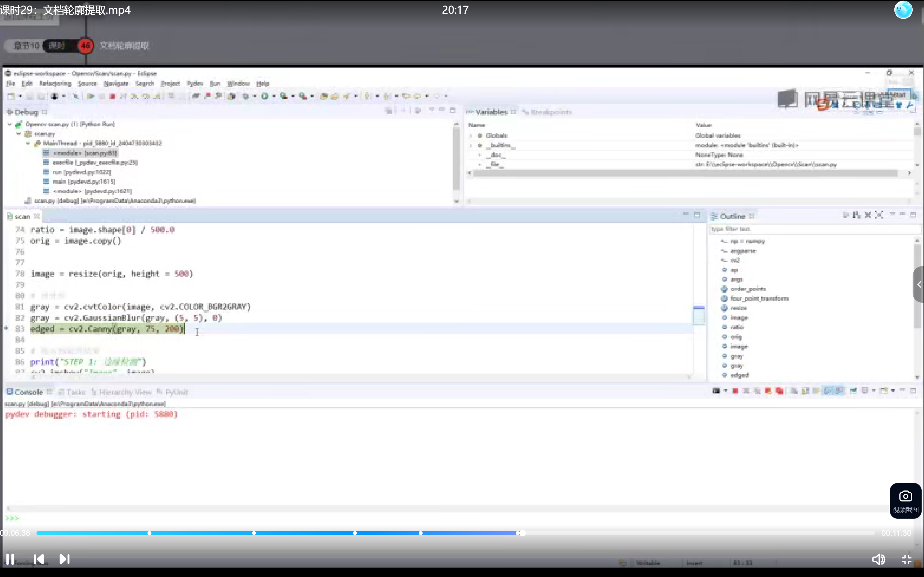Screen dimensions: 924x577
Task: Open the File menu
Action: click(10, 84)
